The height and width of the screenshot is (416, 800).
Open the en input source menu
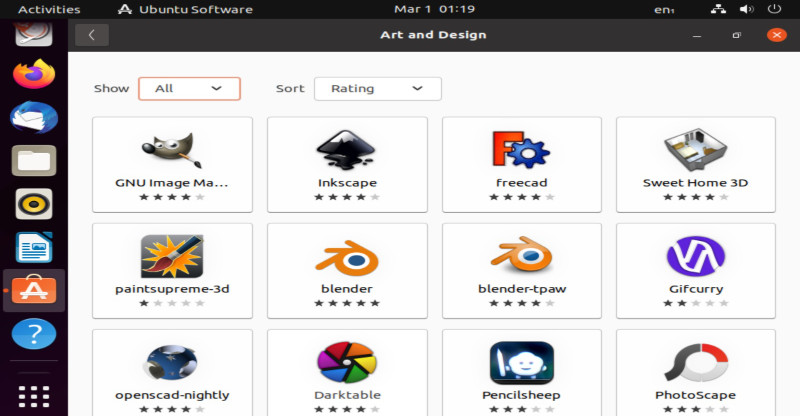pyautogui.click(x=664, y=10)
